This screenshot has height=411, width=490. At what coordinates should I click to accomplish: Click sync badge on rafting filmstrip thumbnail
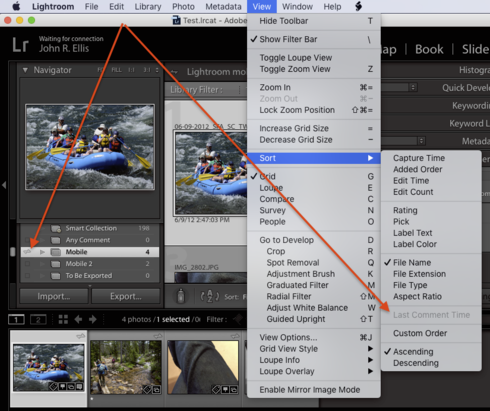(x=80, y=336)
